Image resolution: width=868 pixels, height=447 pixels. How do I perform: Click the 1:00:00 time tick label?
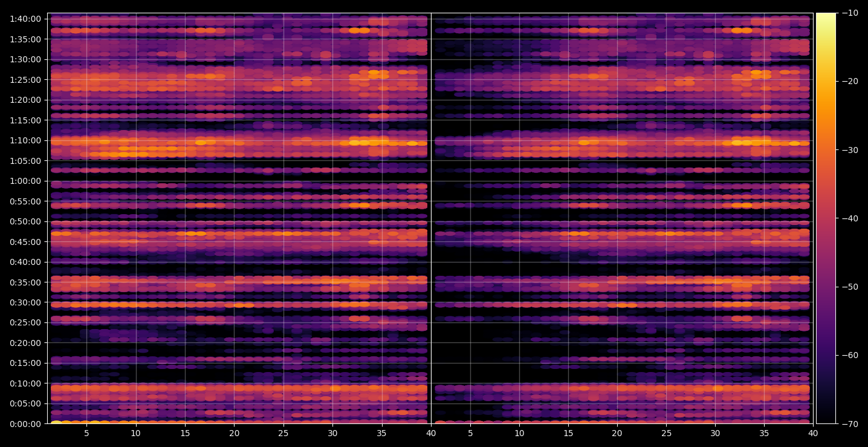tap(25, 181)
